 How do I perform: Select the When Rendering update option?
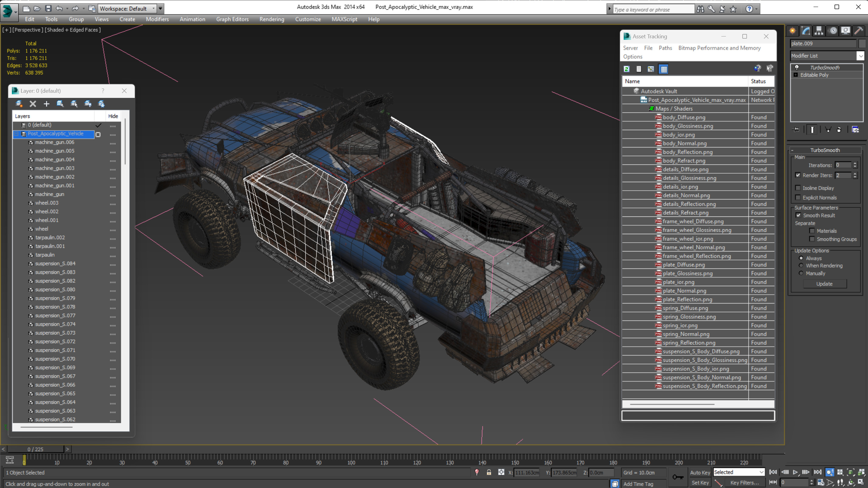[x=801, y=265]
